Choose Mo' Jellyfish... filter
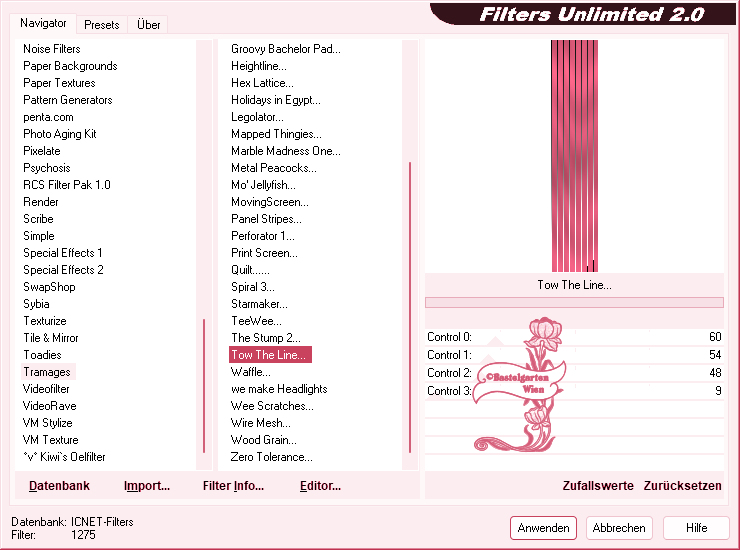The height and width of the screenshot is (550, 740). pyautogui.click(x=263, y=185)
